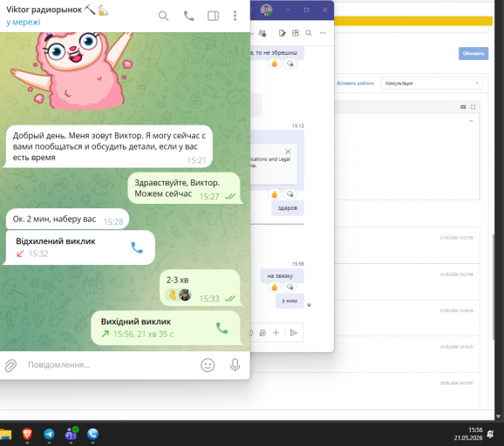The image size is (504, 446).
Task: Open Teams Loop component icon in compose bar
Action: (x=262, y=333)
